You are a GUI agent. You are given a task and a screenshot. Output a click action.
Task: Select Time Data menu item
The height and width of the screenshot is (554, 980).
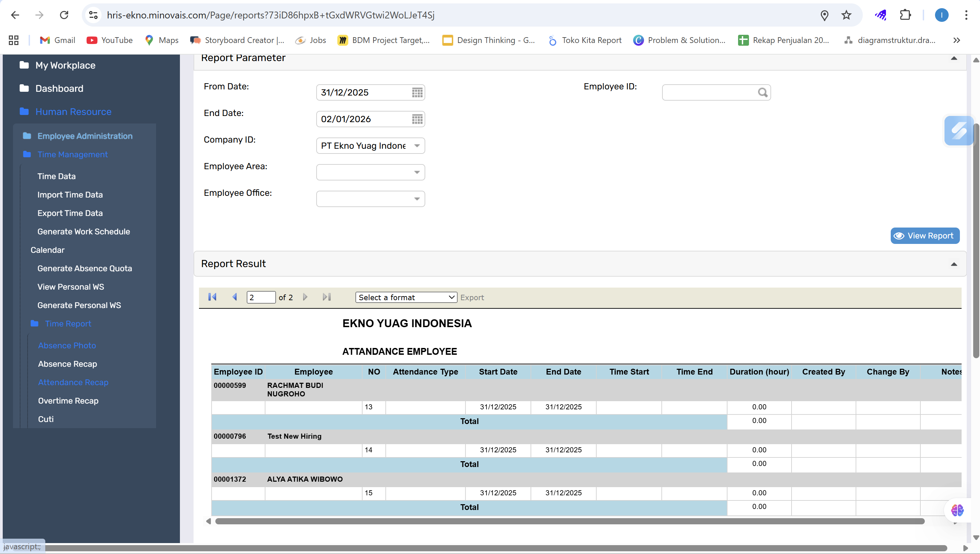click(x=56, y=176)
